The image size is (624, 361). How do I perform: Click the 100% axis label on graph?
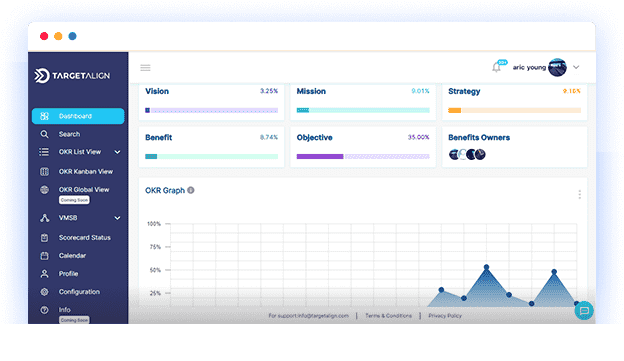(x=154, y=224)
